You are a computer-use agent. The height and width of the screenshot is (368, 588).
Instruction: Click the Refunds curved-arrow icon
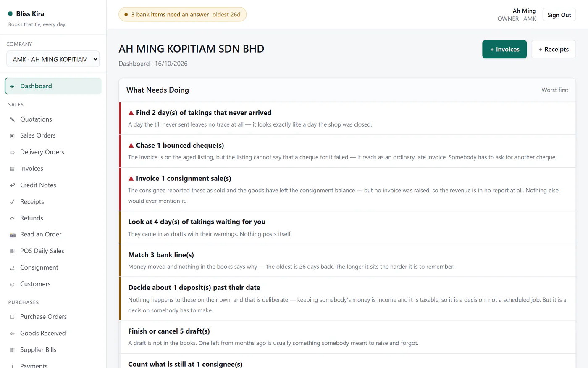coord(12,218)
